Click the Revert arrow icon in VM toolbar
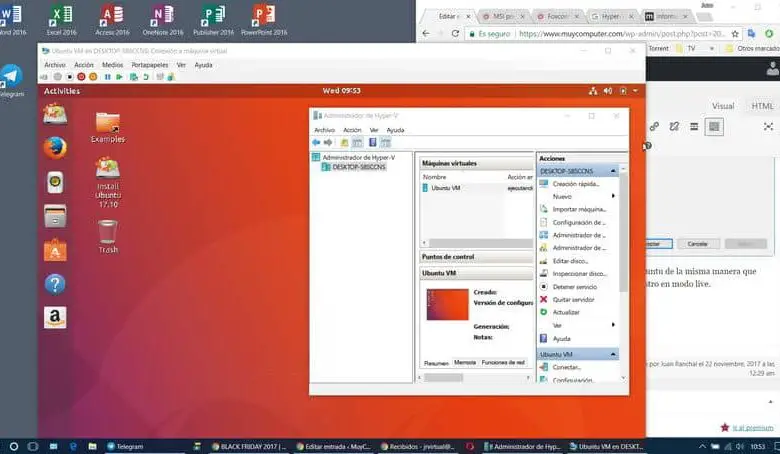The height and width of the screenshot is (454, 780). pos(146,77)
